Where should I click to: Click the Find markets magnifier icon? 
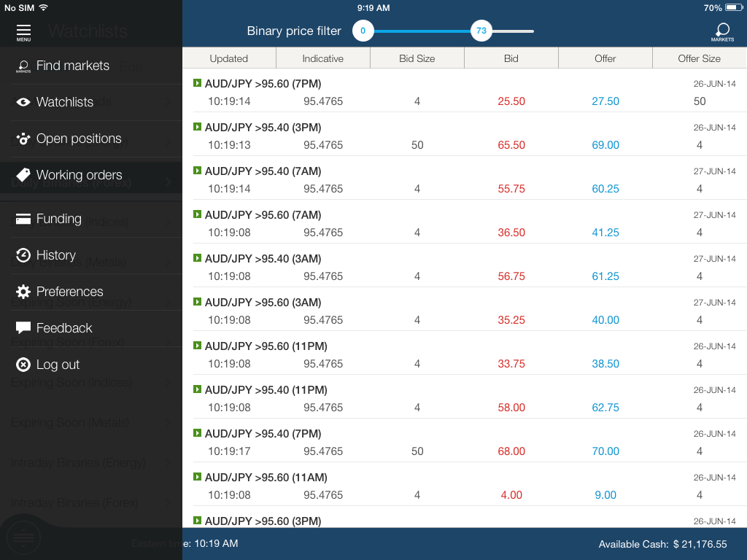(23, 66)
